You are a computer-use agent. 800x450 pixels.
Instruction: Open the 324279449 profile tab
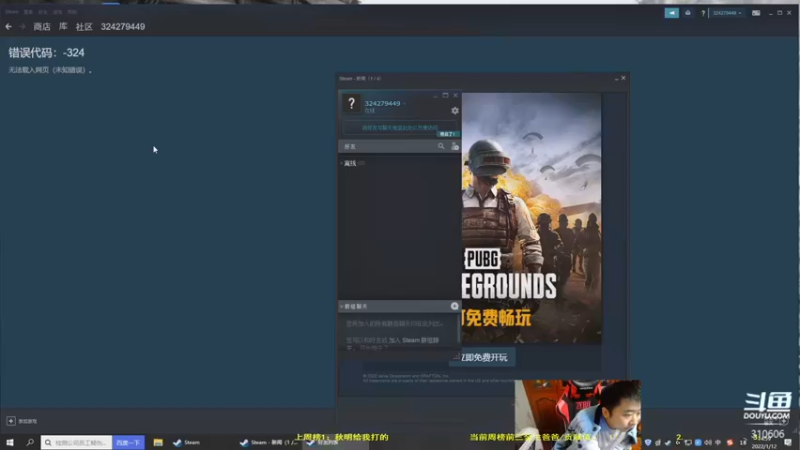122,27
